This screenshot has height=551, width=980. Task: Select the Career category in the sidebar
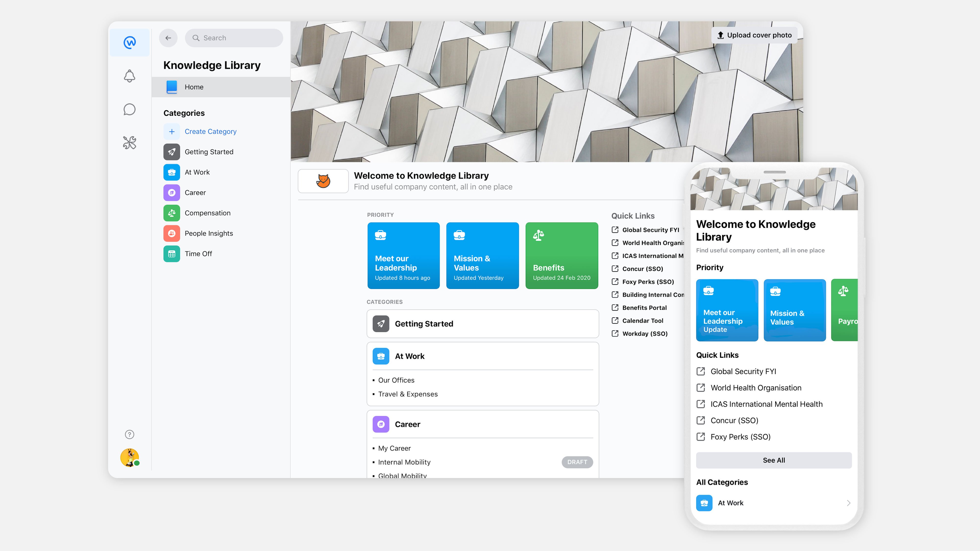coord(195,192)
